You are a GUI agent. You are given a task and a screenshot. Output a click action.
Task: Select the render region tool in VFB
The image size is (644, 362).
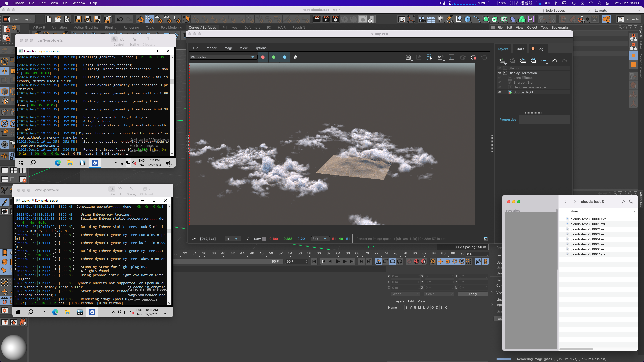429,57
